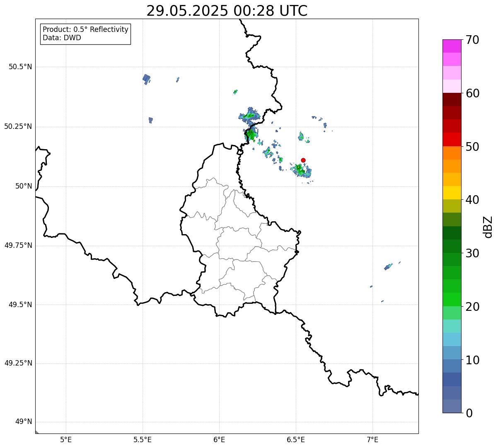This screenshot has width=498, height=448.
Task: Click the 49.5°N latitude label
Action: pyautogui.click(x=20, y=305)
